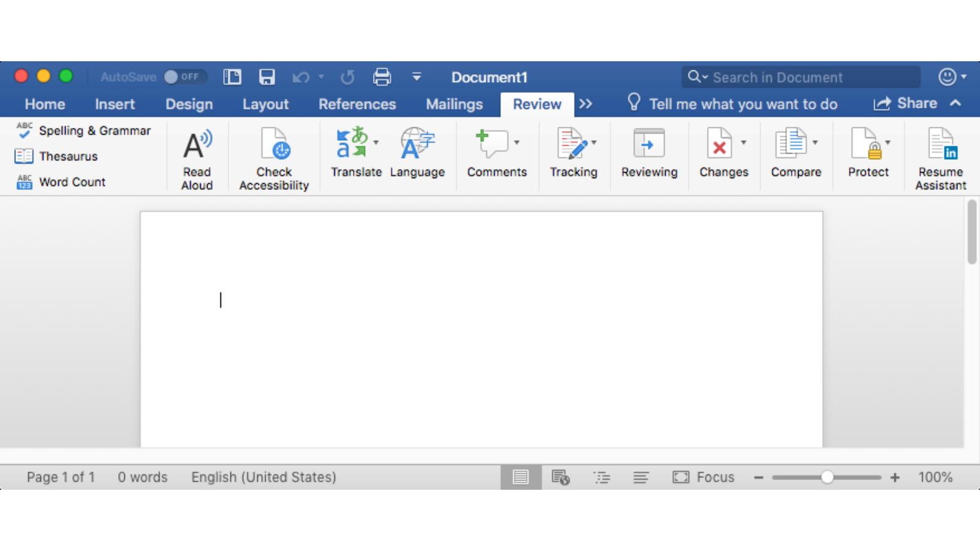
Task: Click the smiley feedback icon
Action: (x=947, y=77)
